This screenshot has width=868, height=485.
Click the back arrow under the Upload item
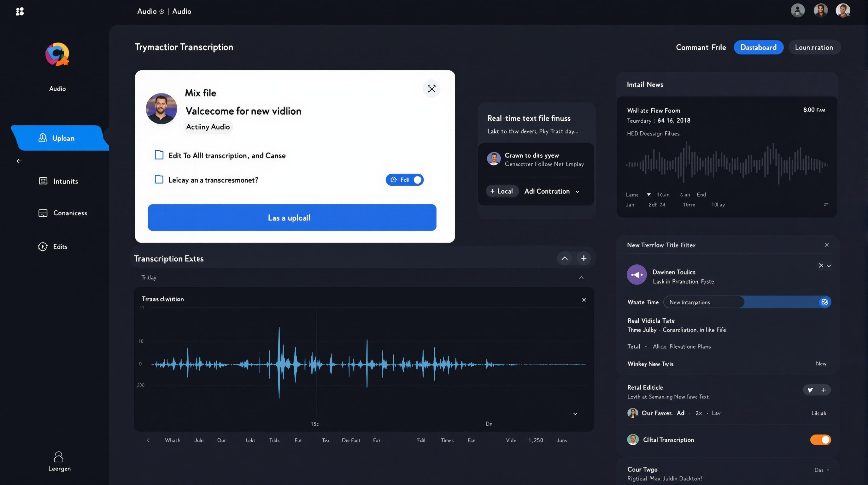19,161
